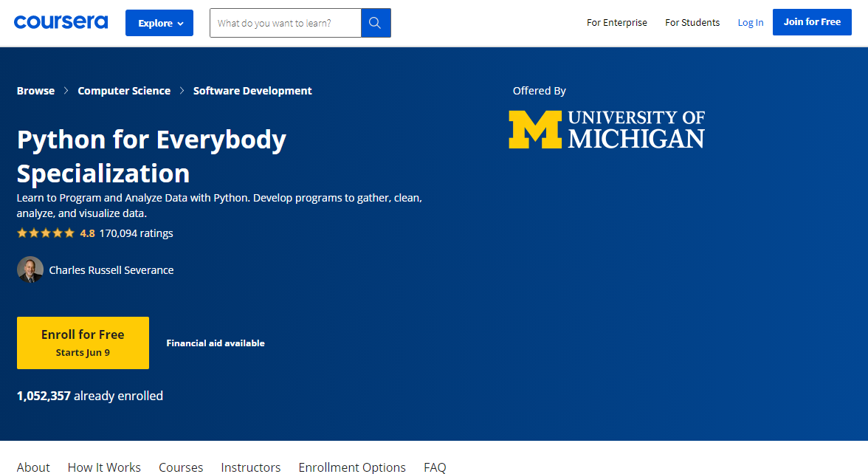
Task: Switch to the How It Works tab
Action: [x=104, y=467]
